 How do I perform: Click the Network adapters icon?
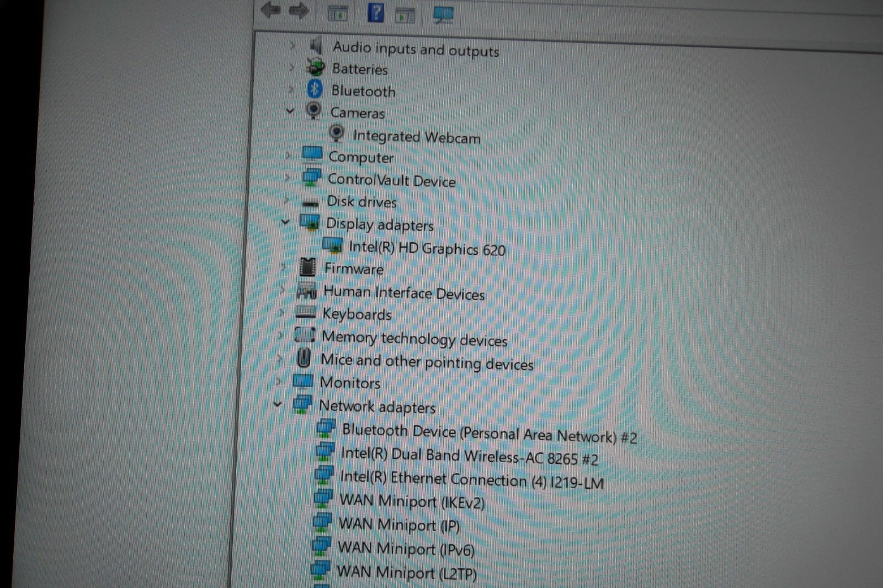302,405
